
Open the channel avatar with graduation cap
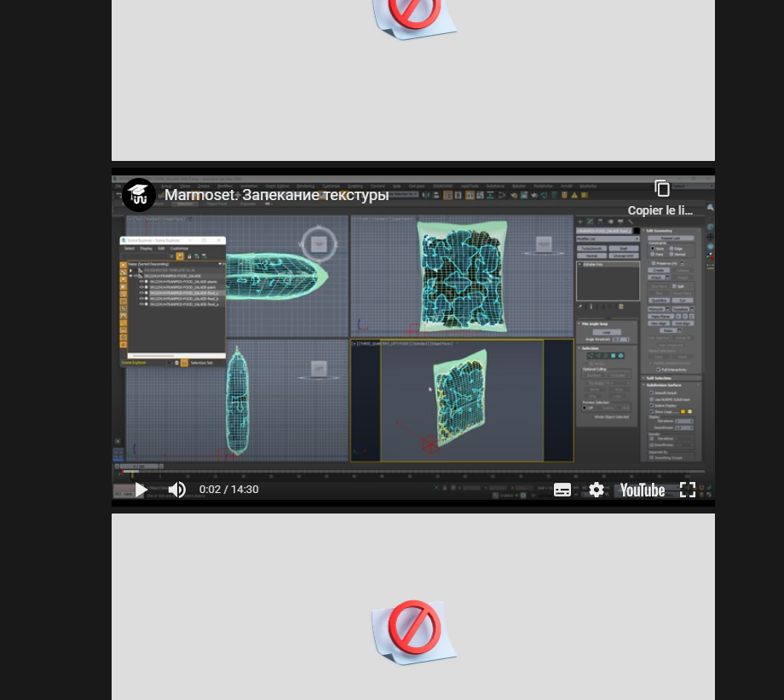[139, 195]
